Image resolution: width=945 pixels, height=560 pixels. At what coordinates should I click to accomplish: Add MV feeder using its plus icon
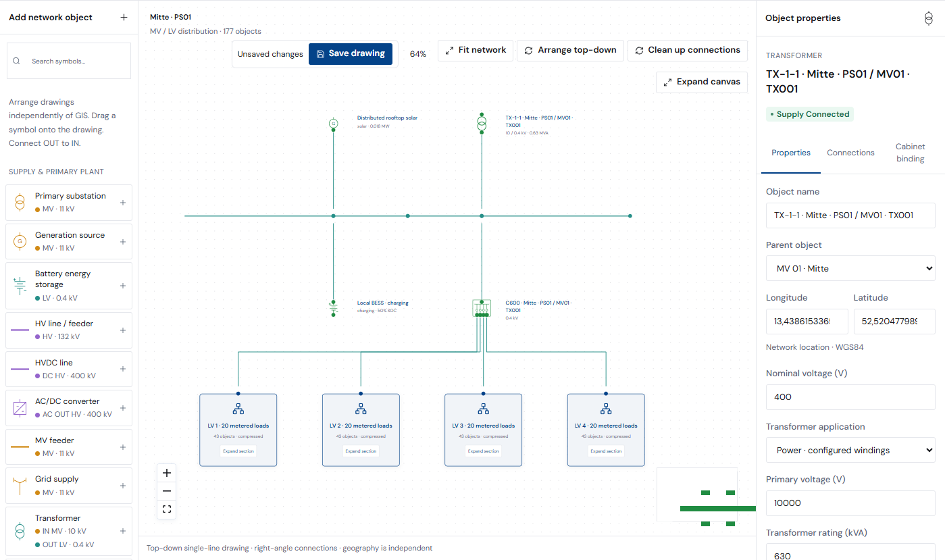(x=122, y=447)
